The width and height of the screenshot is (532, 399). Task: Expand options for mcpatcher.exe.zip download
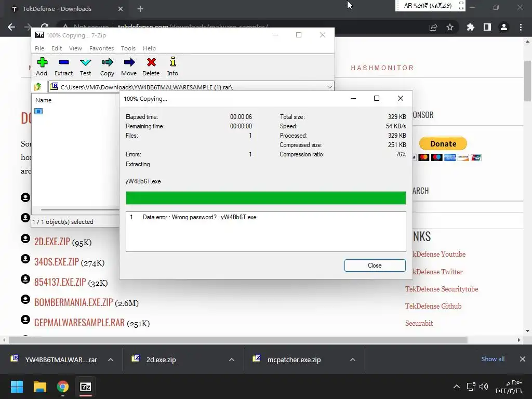pyautogui.click(x=353, y=360)
